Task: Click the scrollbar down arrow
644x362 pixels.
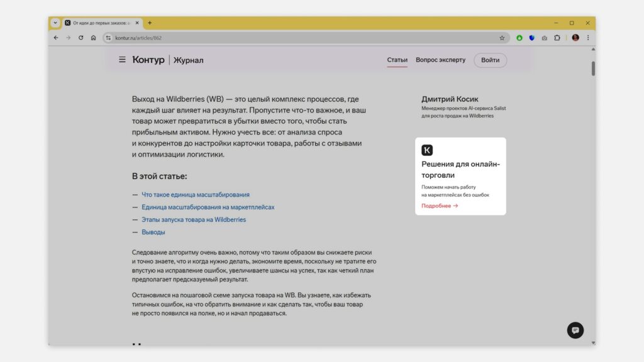Action: click(593, 343)
